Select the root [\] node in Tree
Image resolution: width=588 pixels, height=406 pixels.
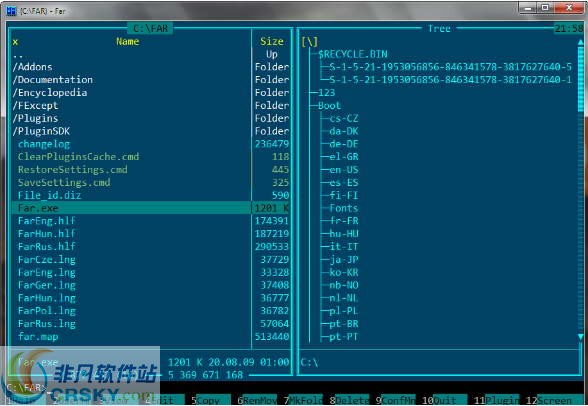coord(309,42)
